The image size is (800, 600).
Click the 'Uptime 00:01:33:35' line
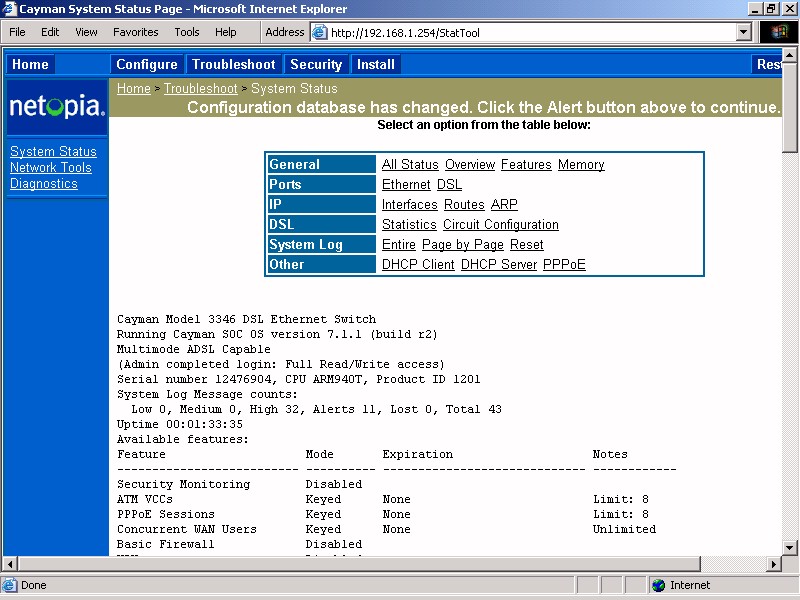(x=180, y=424)
